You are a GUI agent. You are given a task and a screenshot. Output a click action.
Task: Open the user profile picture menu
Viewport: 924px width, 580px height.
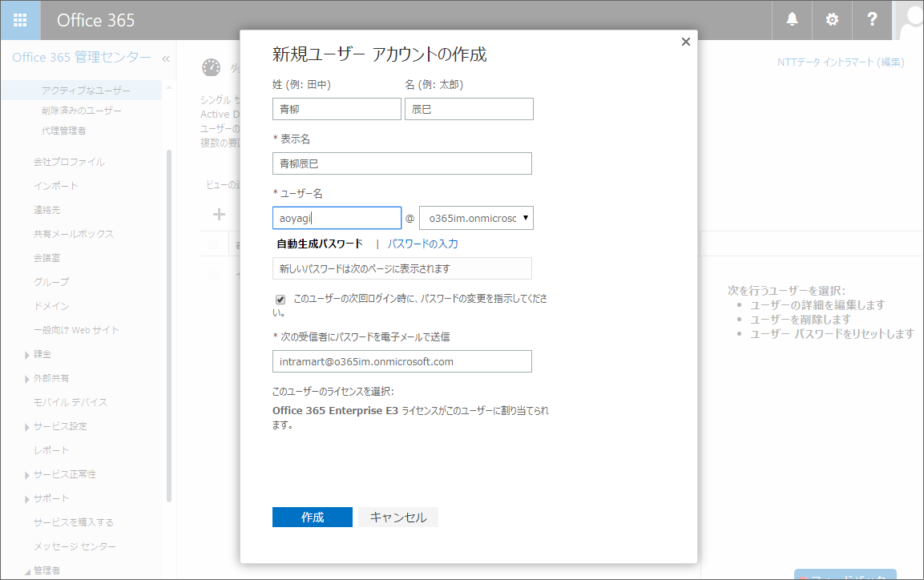coord(909,20)
